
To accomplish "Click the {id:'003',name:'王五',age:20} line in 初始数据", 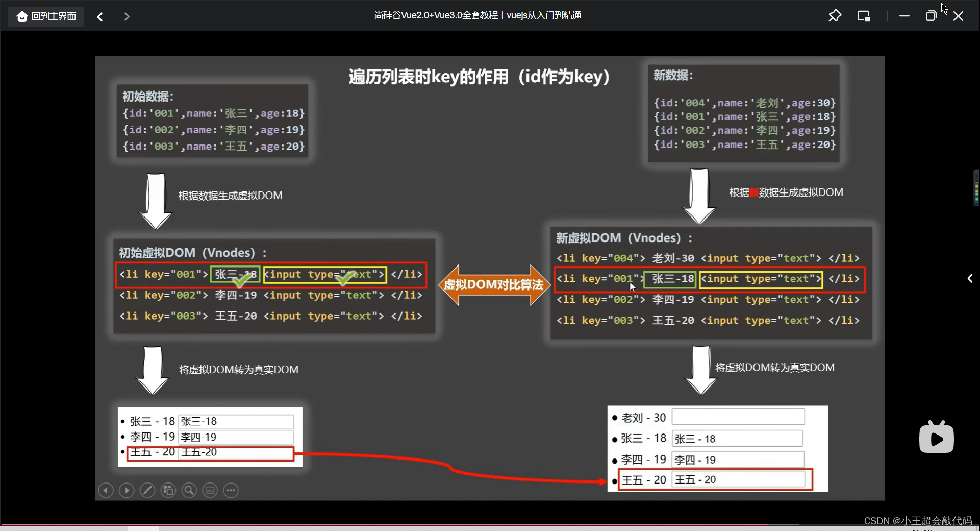I will click(x=213, y=146).
